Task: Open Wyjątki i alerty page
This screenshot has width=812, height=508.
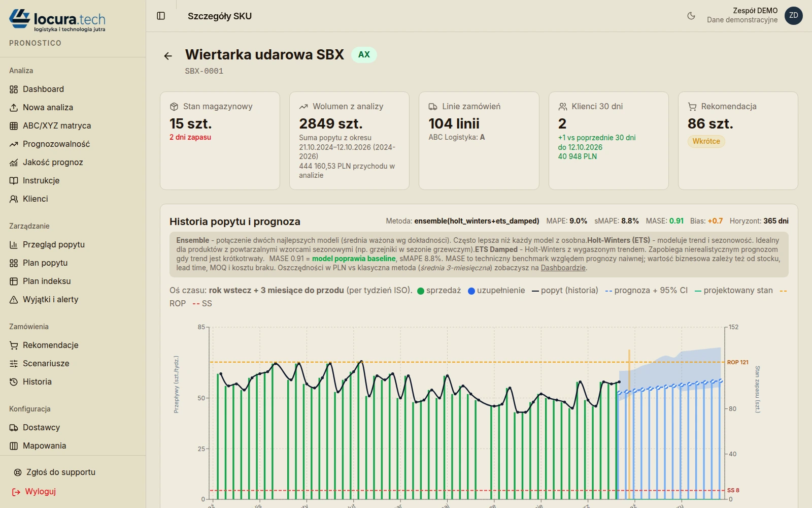Action: pyautogui.click(x=73, y=299)
